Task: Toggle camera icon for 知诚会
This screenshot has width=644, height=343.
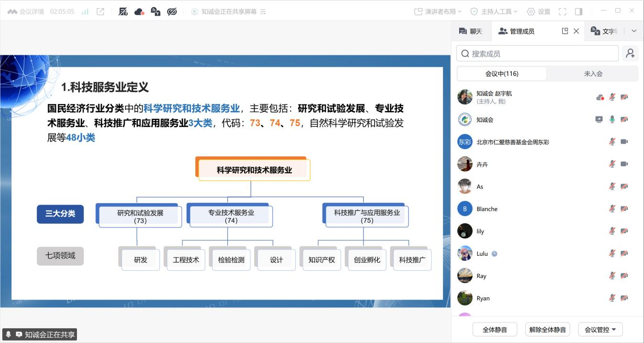Action: point(624,119)
